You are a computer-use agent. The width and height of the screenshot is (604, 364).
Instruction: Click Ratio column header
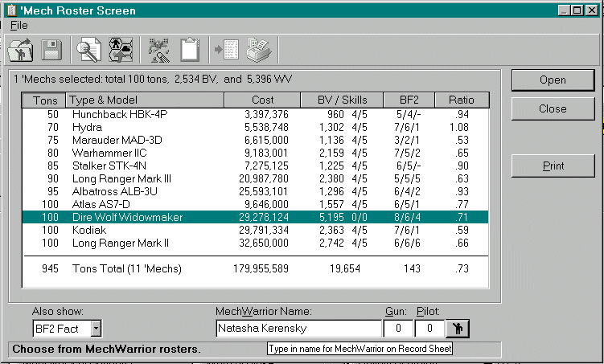[462, 100]
